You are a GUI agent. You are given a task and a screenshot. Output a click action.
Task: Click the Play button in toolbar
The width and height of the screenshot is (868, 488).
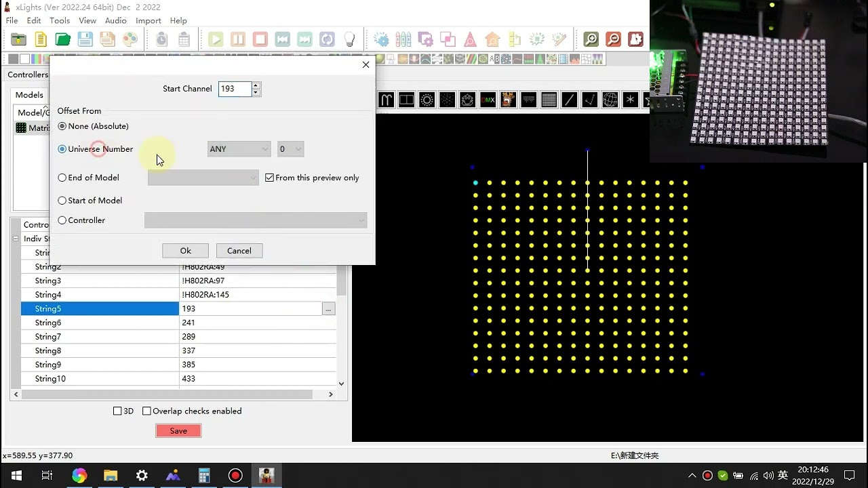pyautogui.click(x=216, y=39)
